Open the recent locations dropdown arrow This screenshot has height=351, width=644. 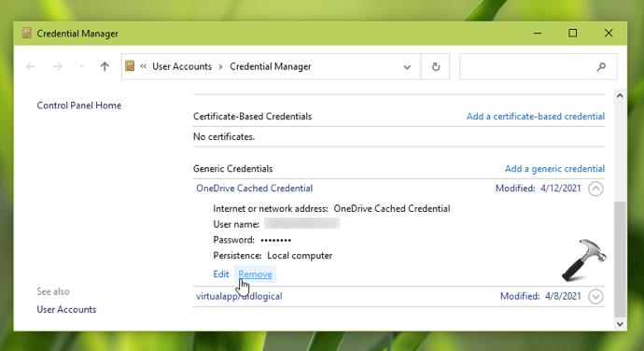click(81, 66)
